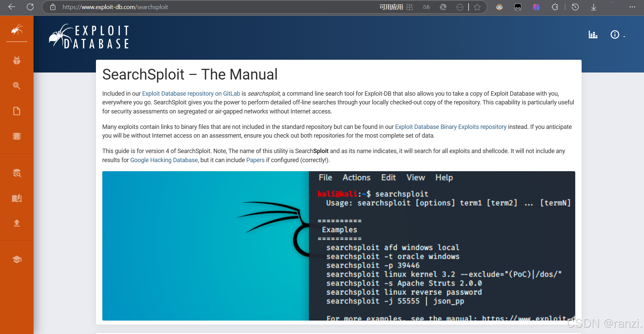Click the SearchSploit – The Manual heading

point(190,75)
